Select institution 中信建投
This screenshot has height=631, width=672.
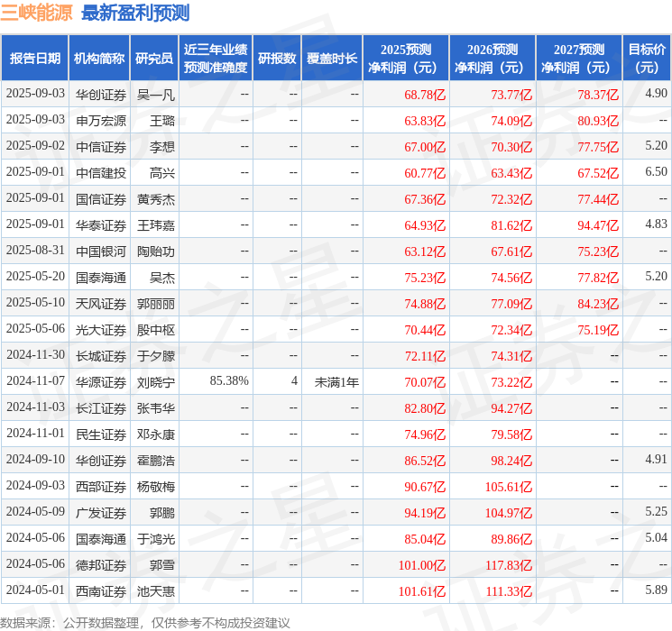101,173
